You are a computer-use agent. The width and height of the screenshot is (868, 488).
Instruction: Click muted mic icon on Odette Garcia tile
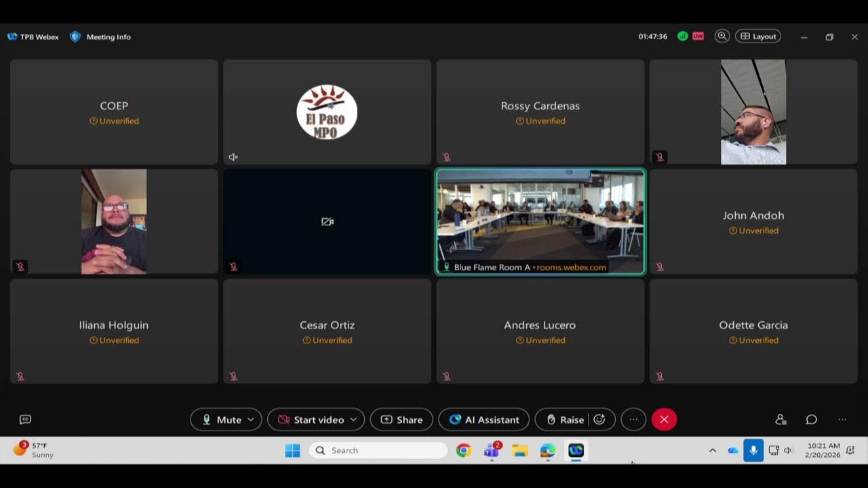pyautogui.click(x=659, y=376)
